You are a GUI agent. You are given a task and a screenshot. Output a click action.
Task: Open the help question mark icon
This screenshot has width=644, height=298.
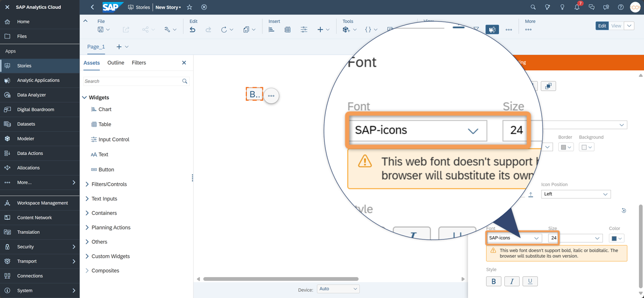coord(620,7)
